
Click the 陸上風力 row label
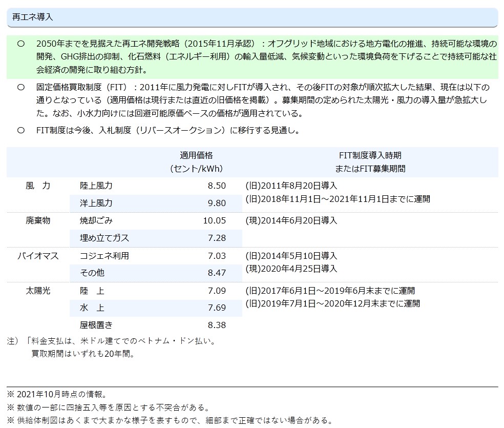tap(96, 186)
